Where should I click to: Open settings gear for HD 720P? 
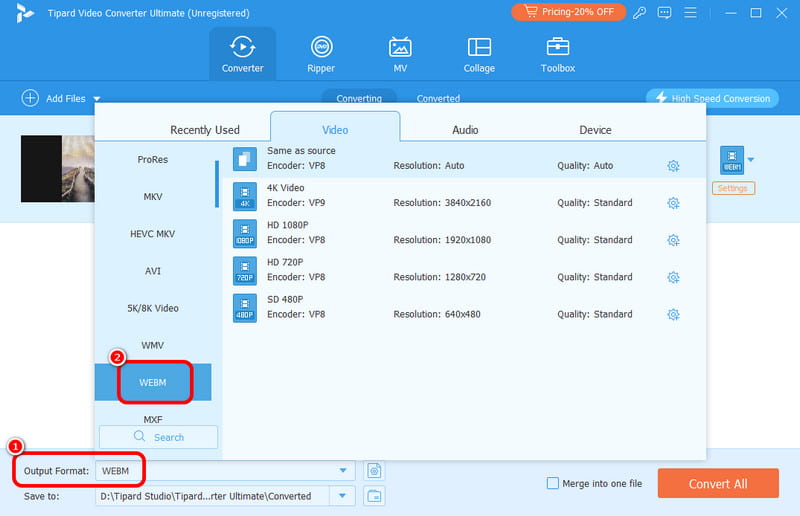(x=673, y=278)
